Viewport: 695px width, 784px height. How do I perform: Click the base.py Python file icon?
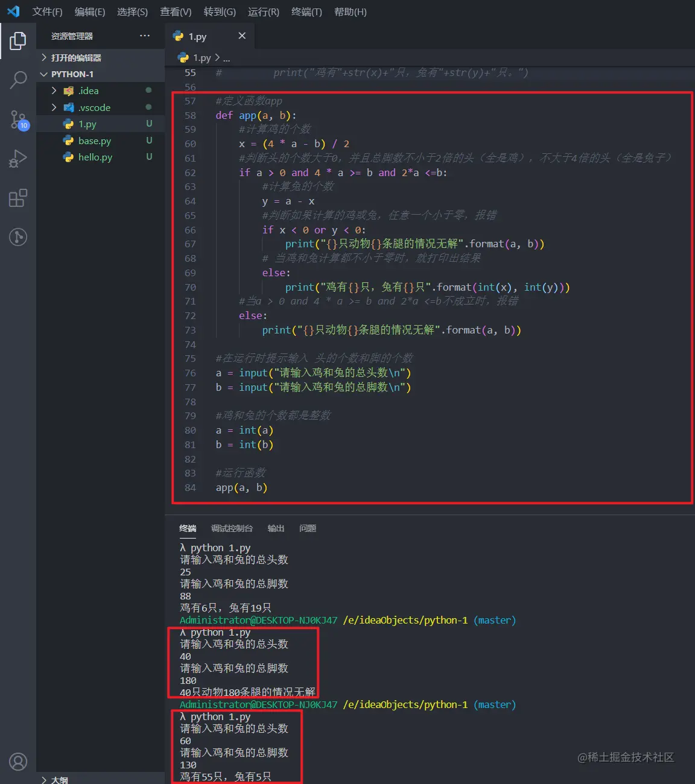click(68, 141)
